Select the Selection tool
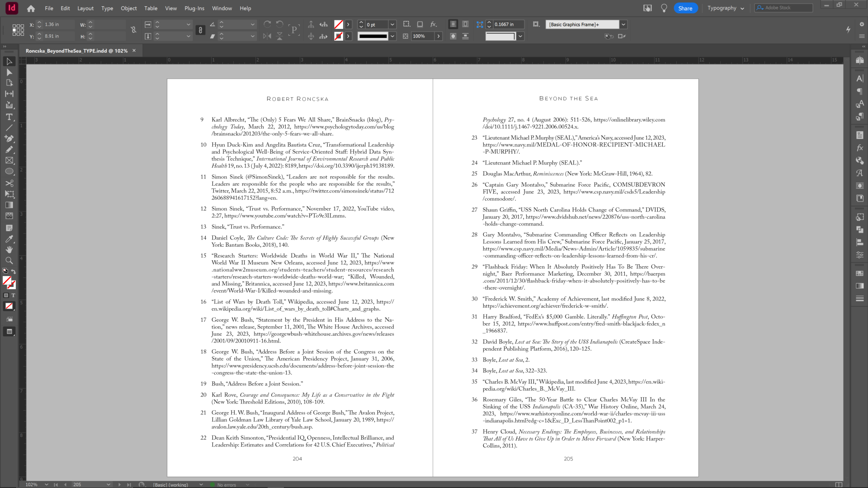 pyautogui.click(x=9, y=61)
